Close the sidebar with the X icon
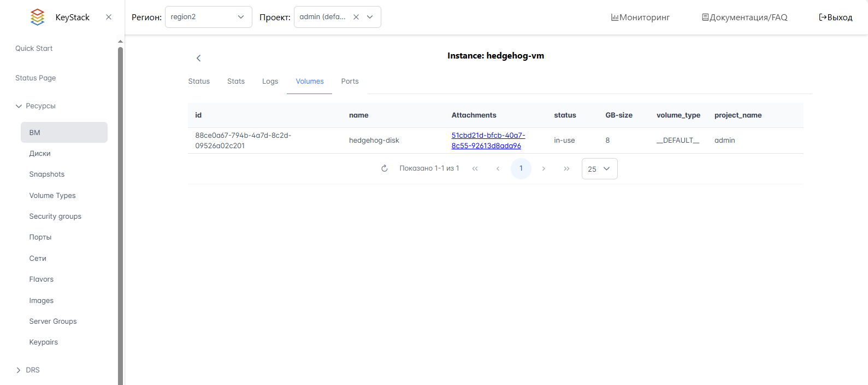Screen dimensions: 868x385 (x=109, y=17)
